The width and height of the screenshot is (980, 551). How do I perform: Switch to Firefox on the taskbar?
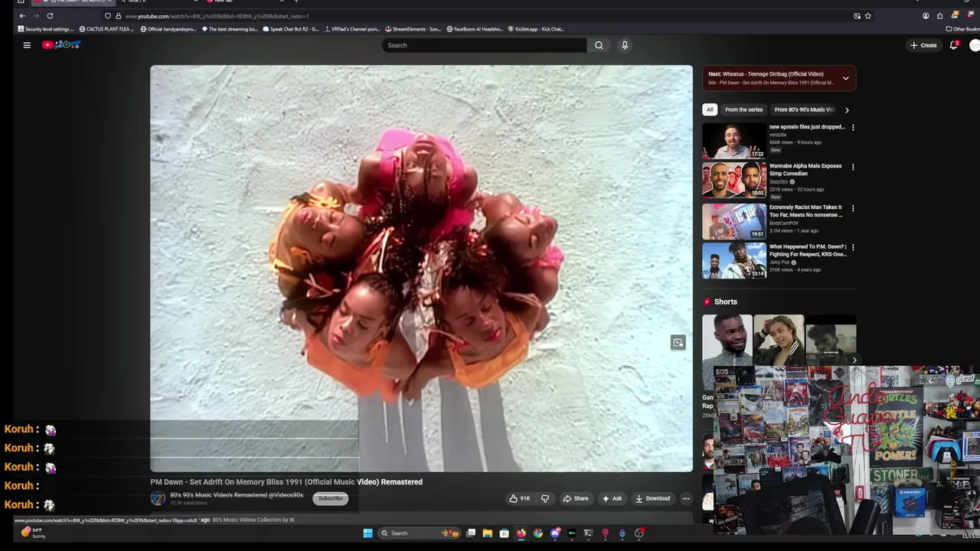(x=521, y=533)
